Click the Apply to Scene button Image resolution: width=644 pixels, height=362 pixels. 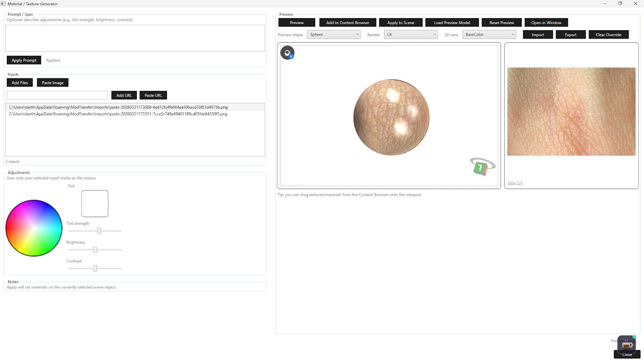pyautogui.click(x=400, y=23)
